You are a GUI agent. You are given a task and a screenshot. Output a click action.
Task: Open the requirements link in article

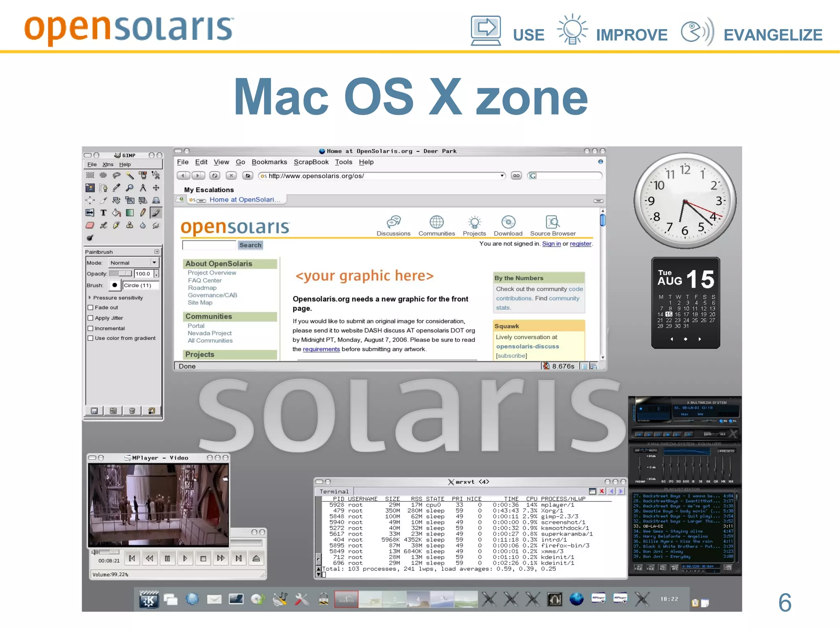(321, 349)
